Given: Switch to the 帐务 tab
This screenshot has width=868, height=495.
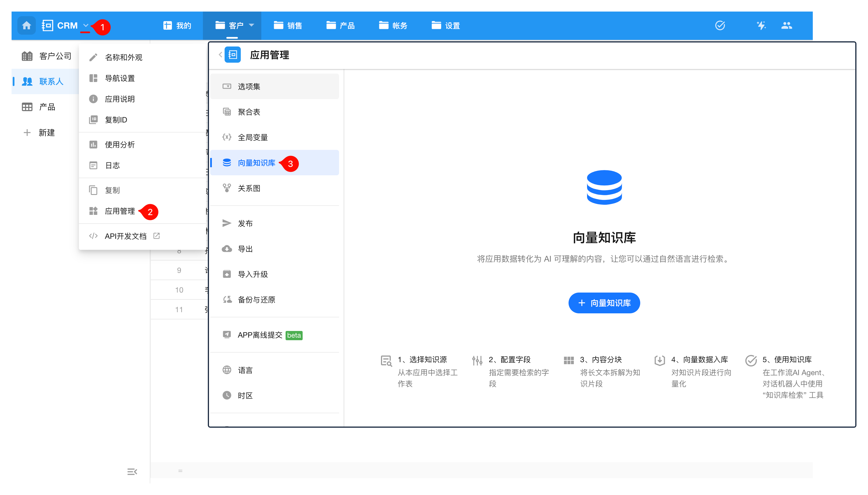Looking at the screenshot, I should (x=393, y=25).
